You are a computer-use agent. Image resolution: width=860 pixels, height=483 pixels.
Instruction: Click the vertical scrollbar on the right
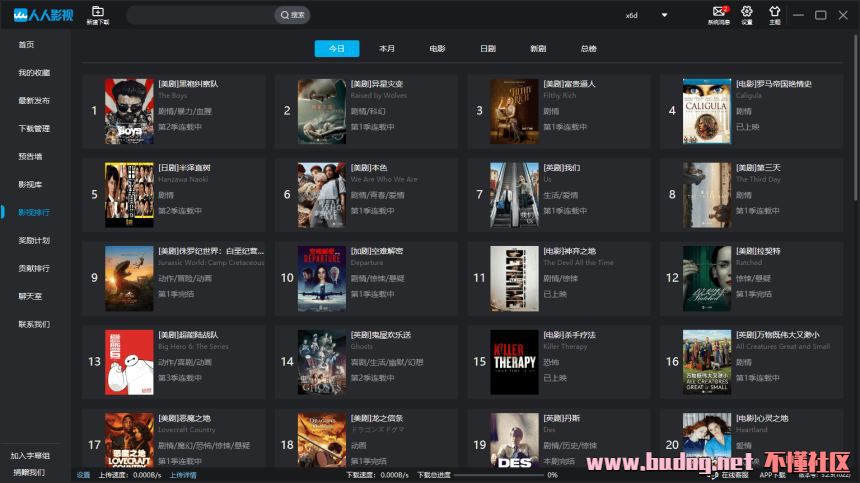click(856, 118)
